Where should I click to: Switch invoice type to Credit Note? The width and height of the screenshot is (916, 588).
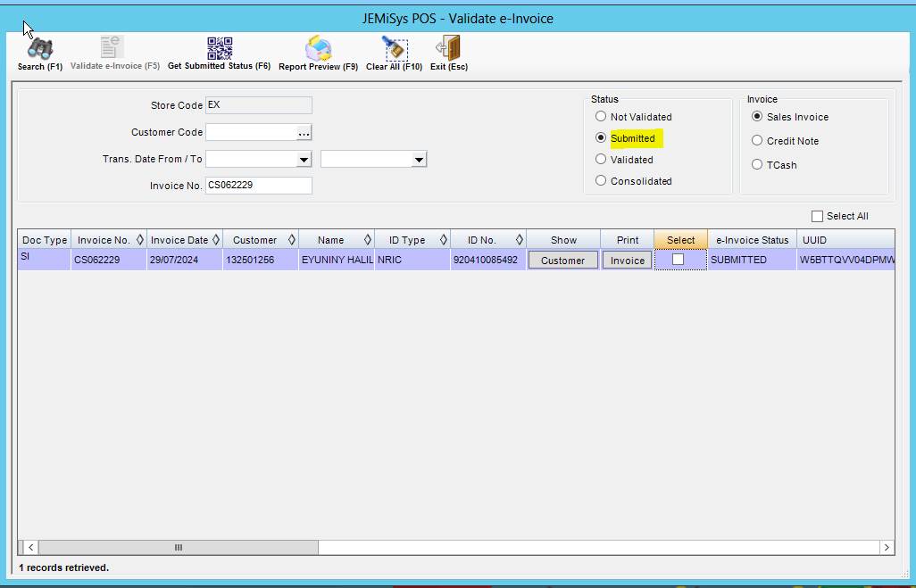[x=757, y=140]
